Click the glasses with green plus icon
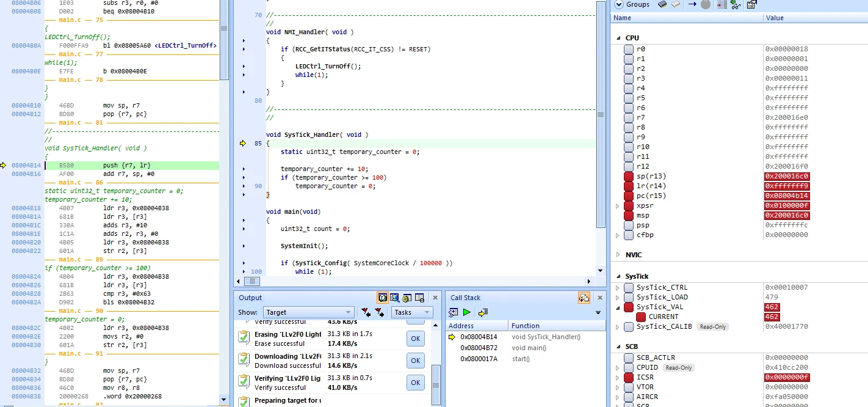 point(736,4)
